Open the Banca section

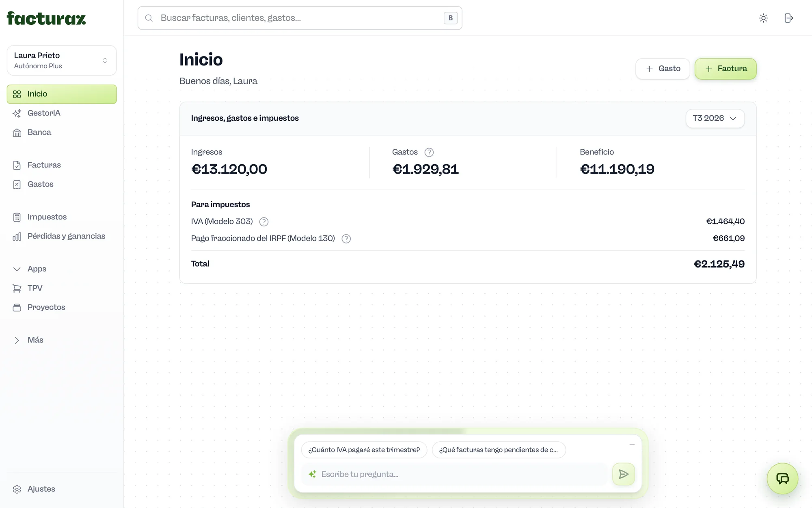point(62,132)
